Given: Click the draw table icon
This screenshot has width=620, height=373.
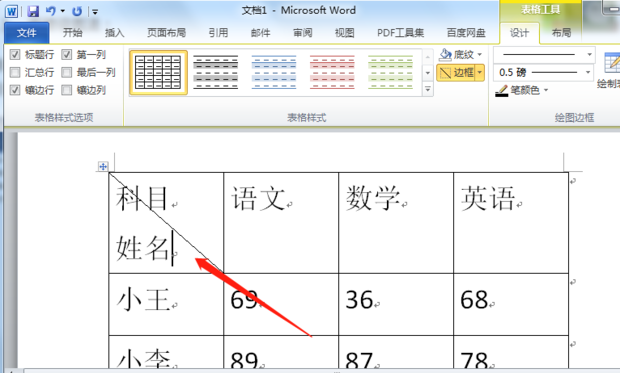Looking at the screenshot, I should [x=612, y=62].
